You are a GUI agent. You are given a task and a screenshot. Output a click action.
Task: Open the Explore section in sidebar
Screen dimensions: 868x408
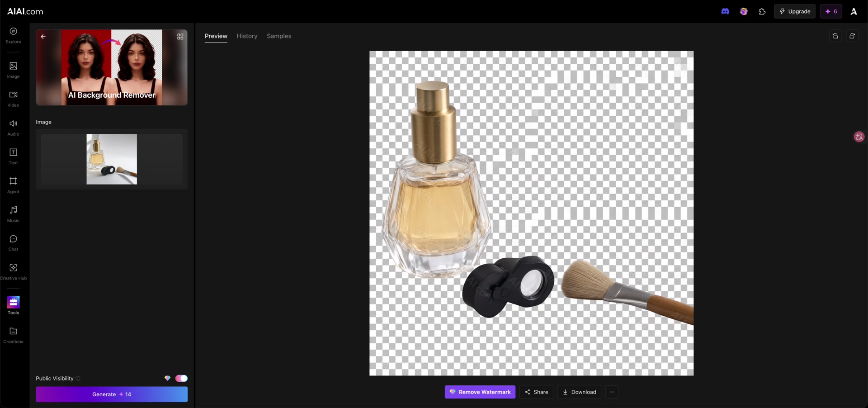13,35
